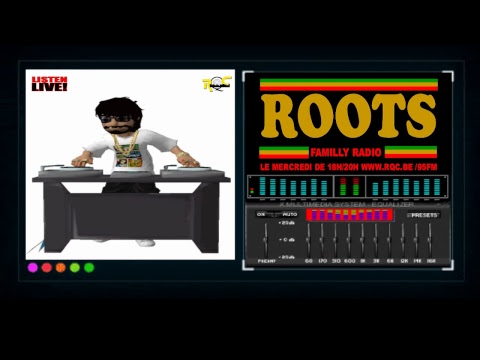Screen dimensions: 480x360
Task: Click the green dot adjacent to the orange dot
Action: point(75,268)
